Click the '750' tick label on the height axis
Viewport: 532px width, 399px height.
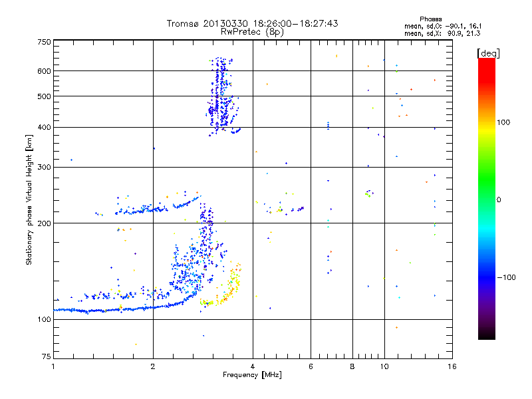point(44,42)
